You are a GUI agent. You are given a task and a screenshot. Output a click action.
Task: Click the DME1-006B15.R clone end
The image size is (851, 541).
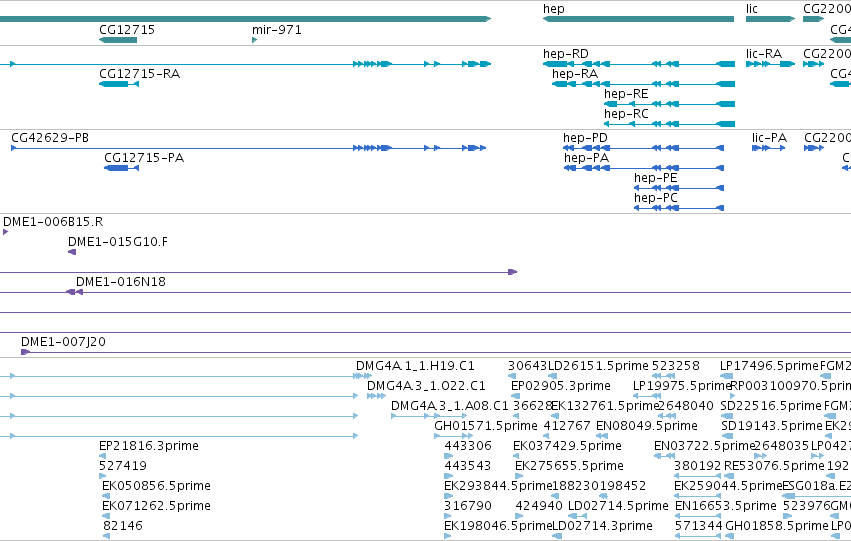(5, 232)
